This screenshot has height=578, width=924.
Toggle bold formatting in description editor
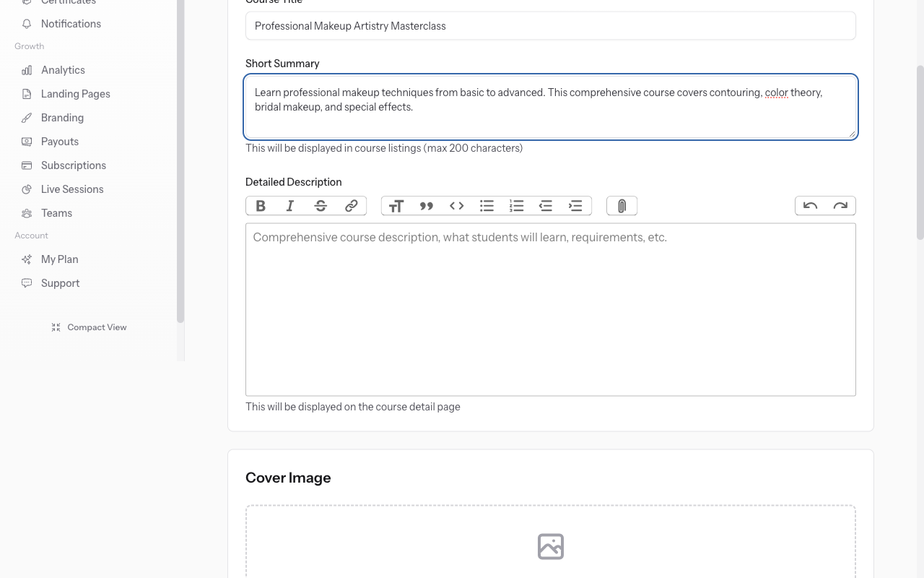click(x=261, y=206)
